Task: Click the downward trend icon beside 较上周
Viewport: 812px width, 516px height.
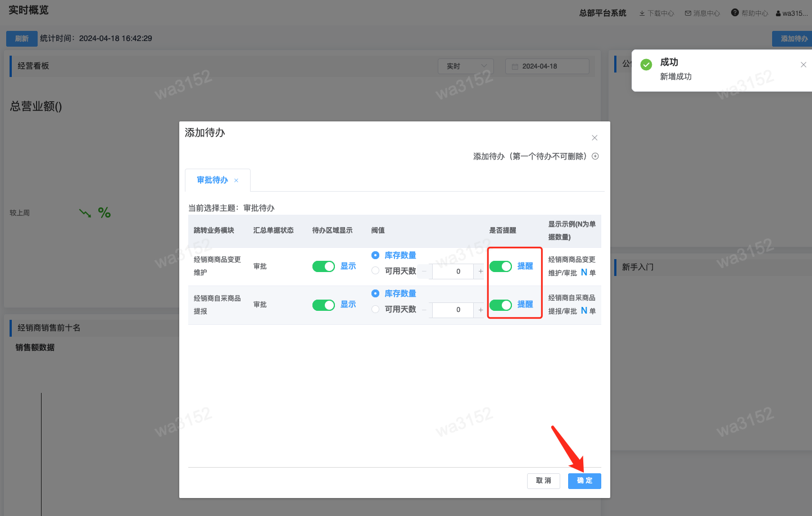Action: (x=85, y=213)
